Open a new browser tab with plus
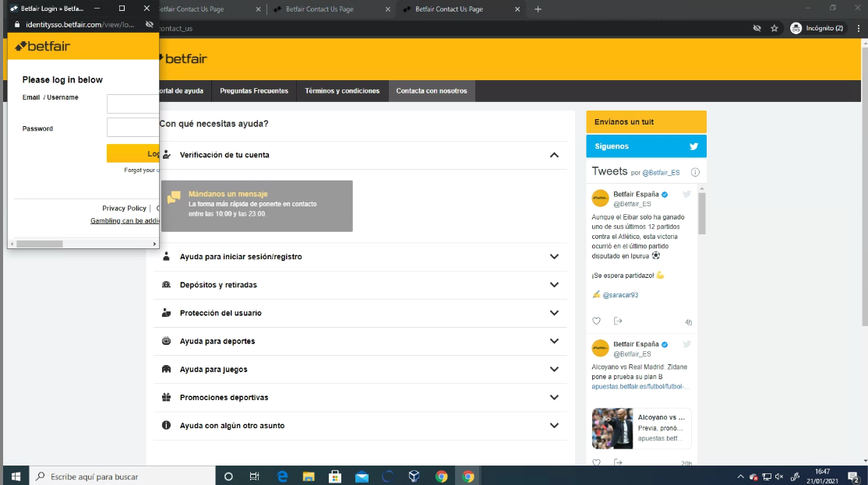 (538, 9)
